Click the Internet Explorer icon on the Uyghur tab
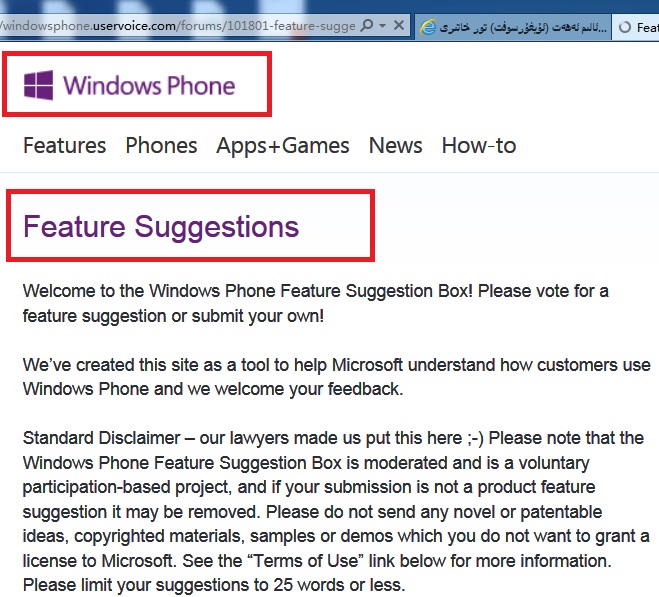The width and height of the screenshot is (659, 597). (428, 27)
